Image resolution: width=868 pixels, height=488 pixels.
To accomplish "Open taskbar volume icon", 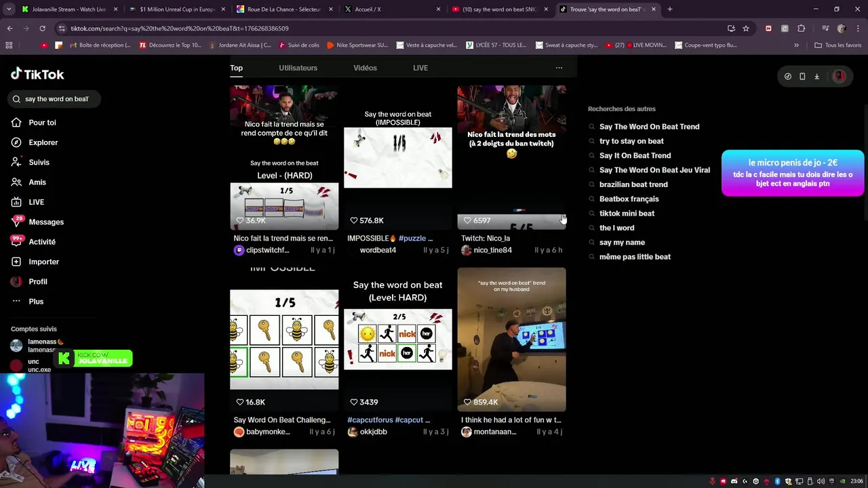I will click(x=821, y=481).
